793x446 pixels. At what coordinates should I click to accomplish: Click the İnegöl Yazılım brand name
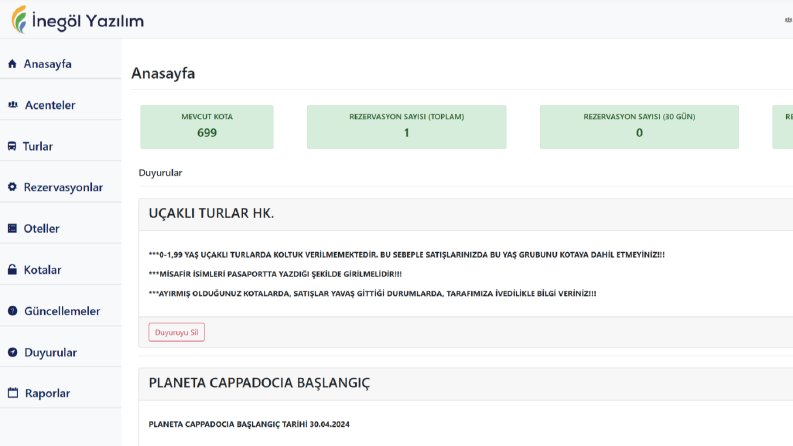pos(87,21)
